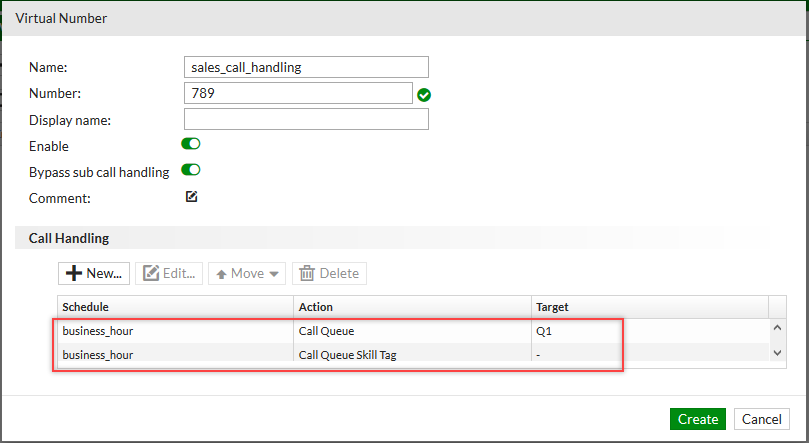Disable Bypass sub call handling switch
809x443 pixels.
click(x=191, y=171)
